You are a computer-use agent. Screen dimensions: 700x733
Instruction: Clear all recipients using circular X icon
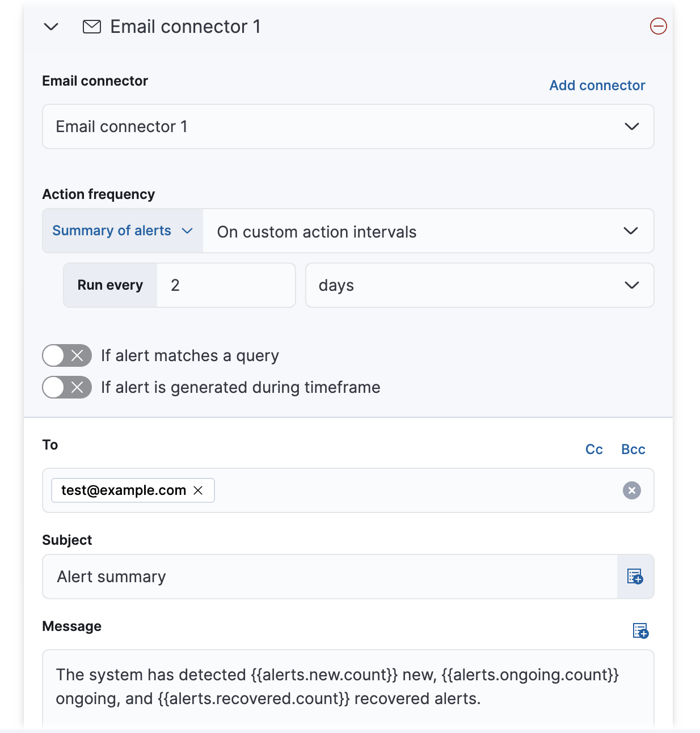[x=631, y=490]
